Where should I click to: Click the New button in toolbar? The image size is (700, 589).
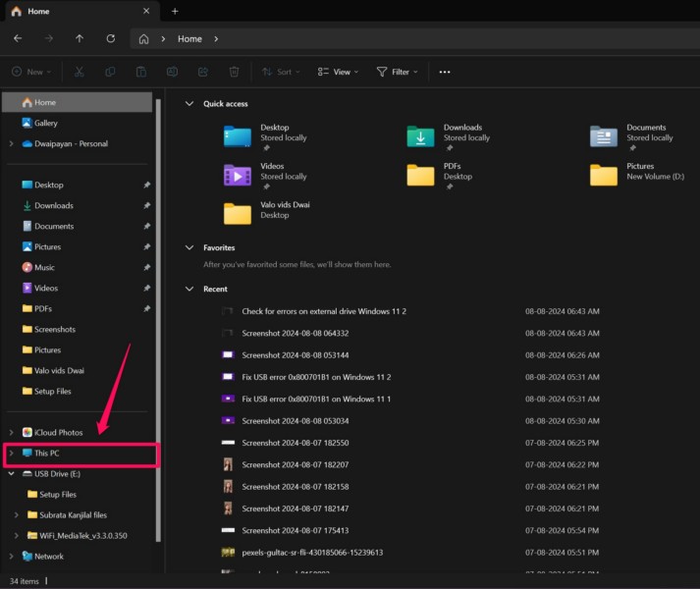pos(33,72)
